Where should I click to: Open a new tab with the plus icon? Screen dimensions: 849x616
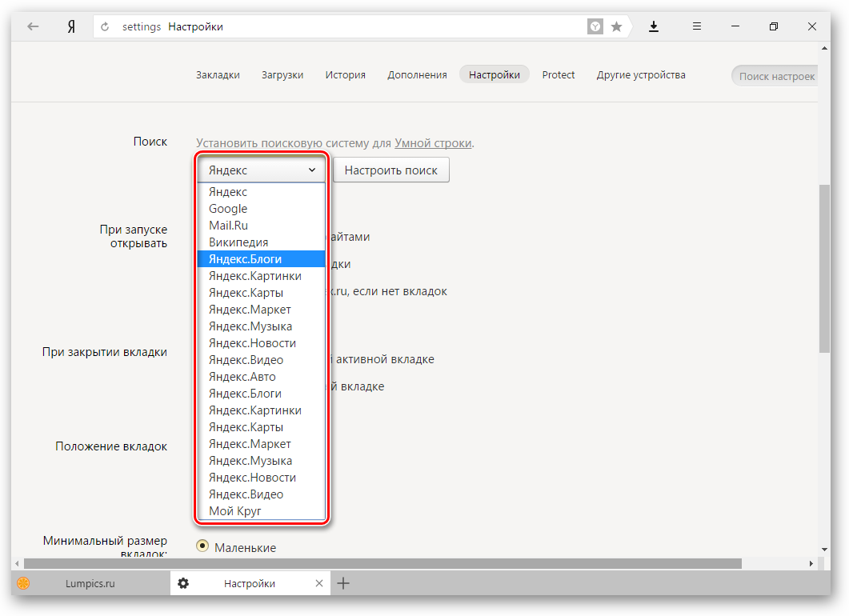[x=343, y=583]
